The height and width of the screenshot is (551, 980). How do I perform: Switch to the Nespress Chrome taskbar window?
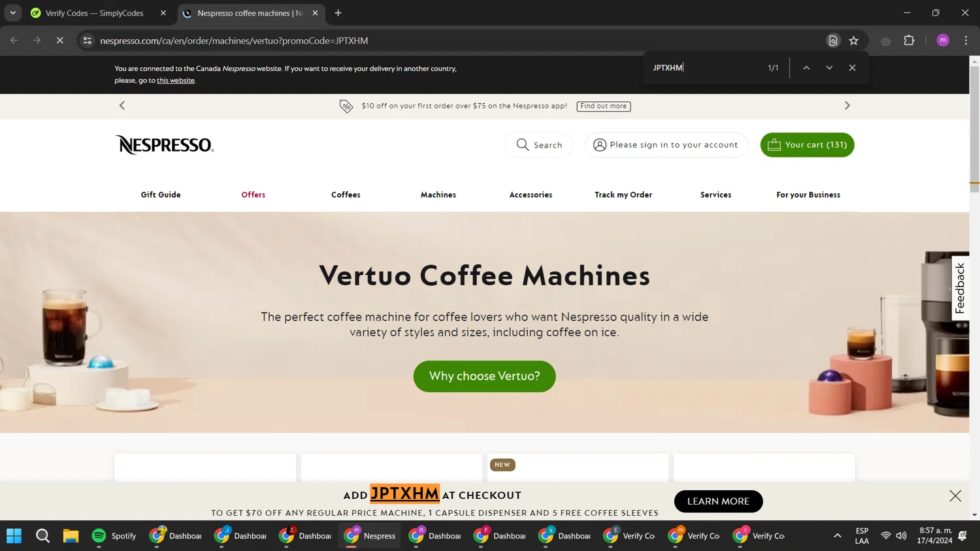370,536
